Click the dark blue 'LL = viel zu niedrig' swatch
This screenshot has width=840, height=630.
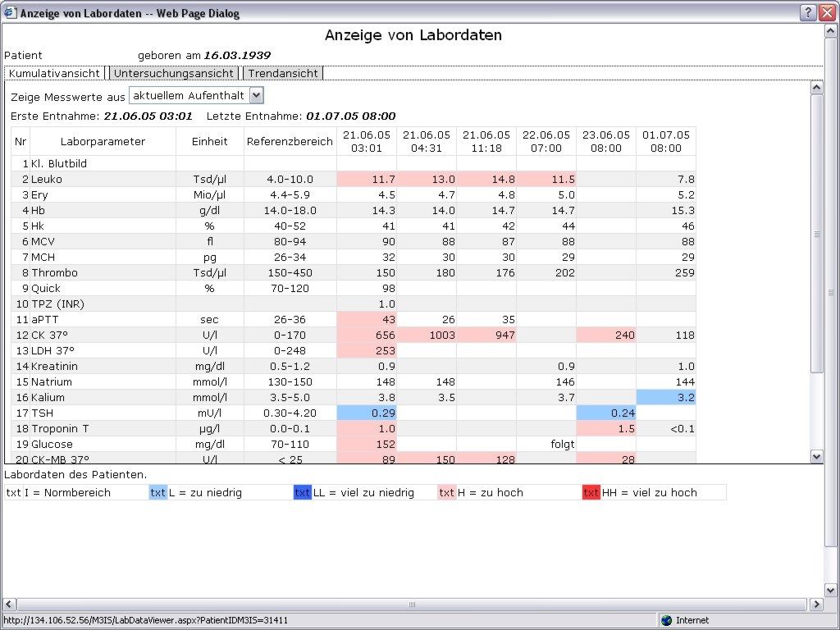click(302, 492)
